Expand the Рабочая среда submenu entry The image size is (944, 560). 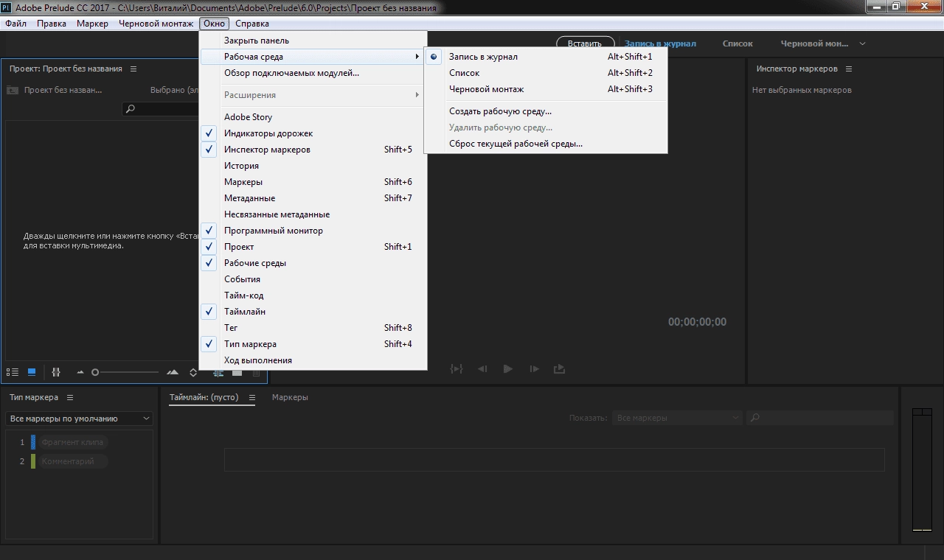[313, 57]
